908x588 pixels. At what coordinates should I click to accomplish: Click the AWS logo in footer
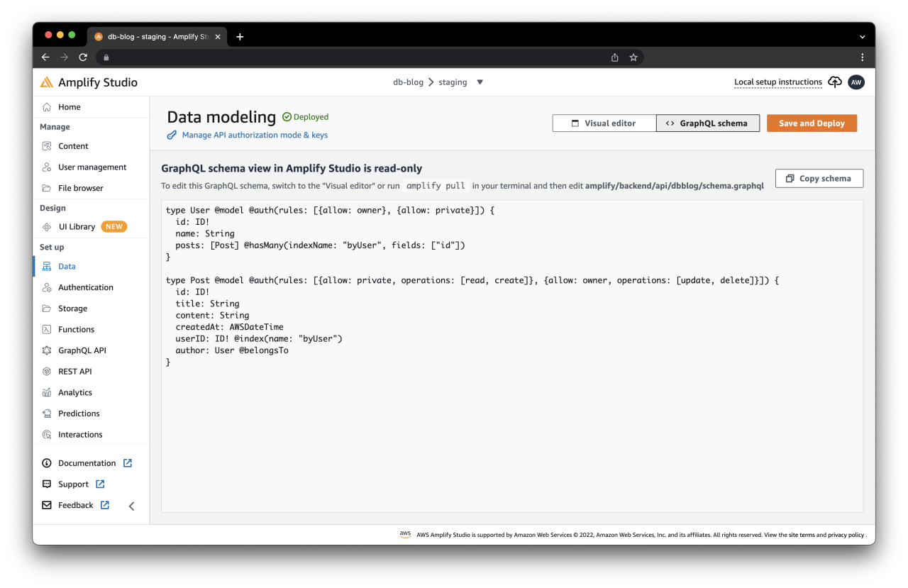405,535
